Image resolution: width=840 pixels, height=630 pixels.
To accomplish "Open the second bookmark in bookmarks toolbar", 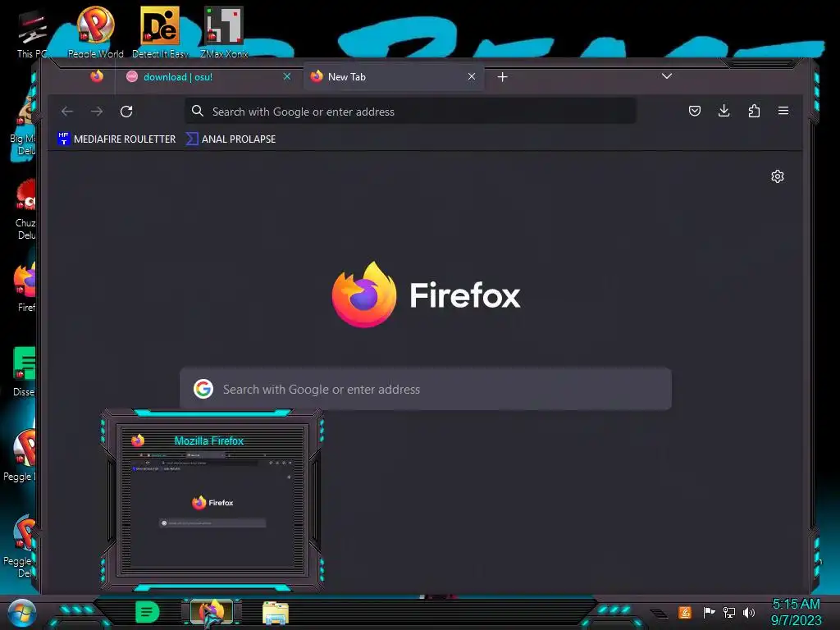I will 231,139.
